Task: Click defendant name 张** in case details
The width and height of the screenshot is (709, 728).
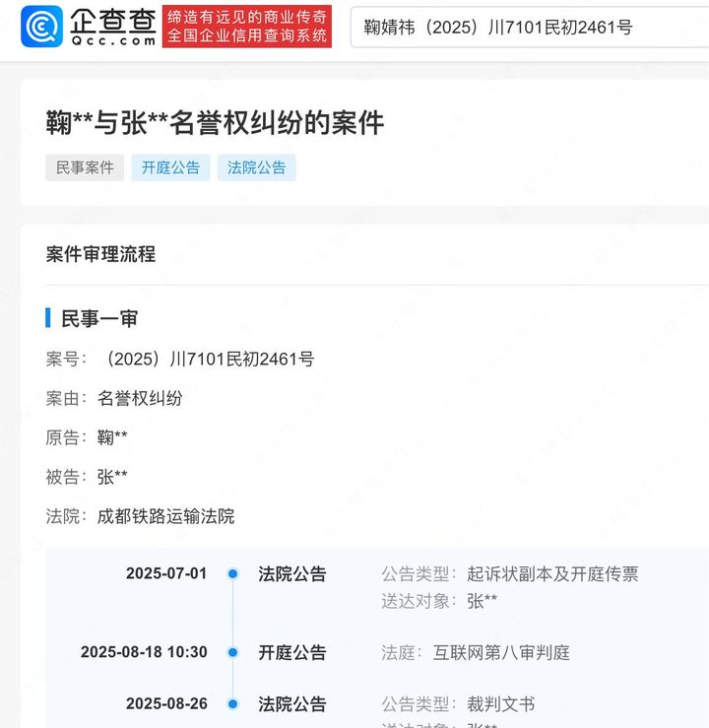Action: [x=112, y=477]
